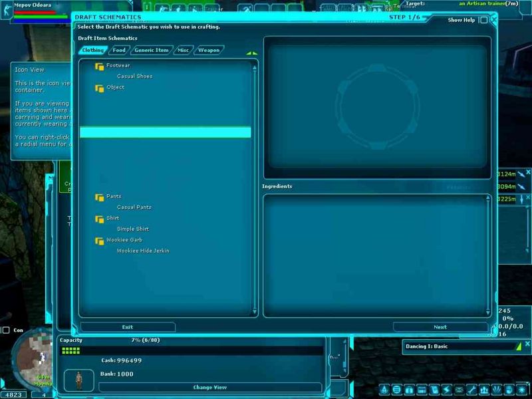Collapse the Footwear schematic folder
532x399 pixels.
pos(99,66)
